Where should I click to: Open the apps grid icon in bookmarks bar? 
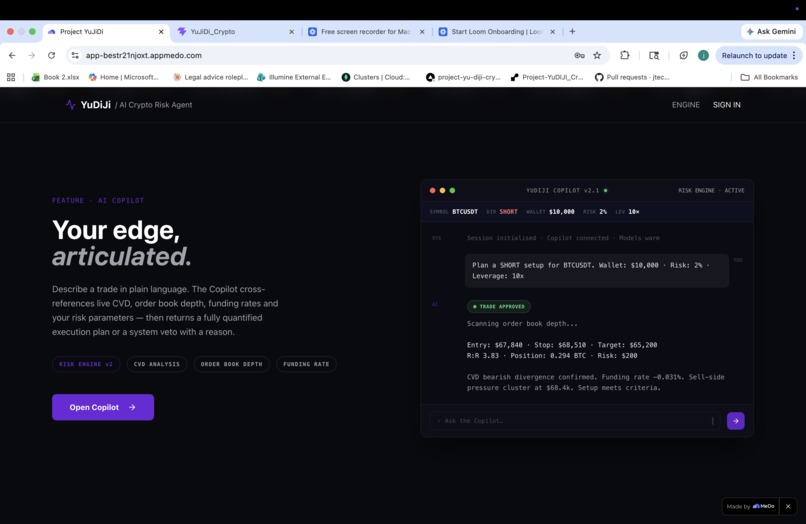point(11,77)
